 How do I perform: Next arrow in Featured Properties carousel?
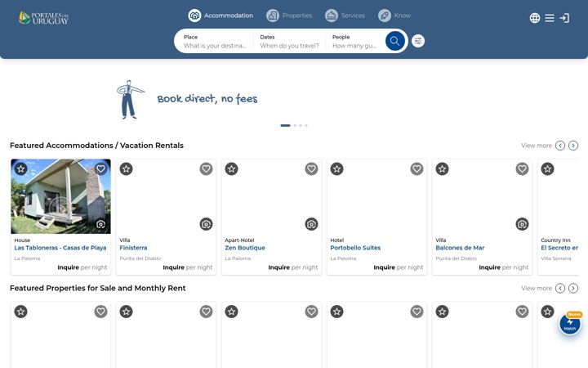click(x=573, y=288)
